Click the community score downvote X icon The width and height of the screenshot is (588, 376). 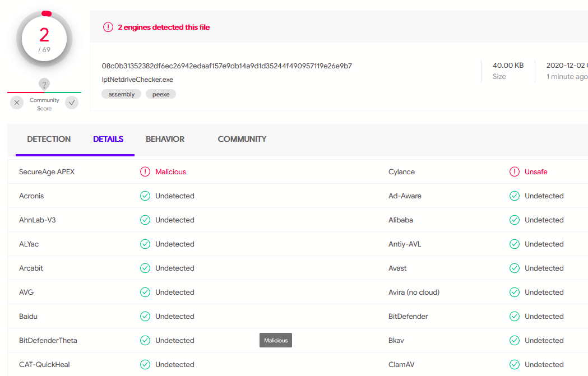click(x=17, y=103)
